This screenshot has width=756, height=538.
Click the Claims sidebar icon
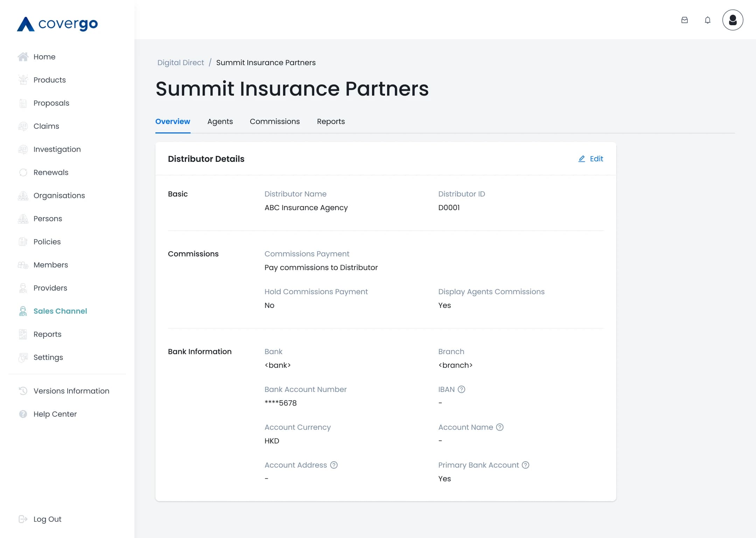click(23, 126)
